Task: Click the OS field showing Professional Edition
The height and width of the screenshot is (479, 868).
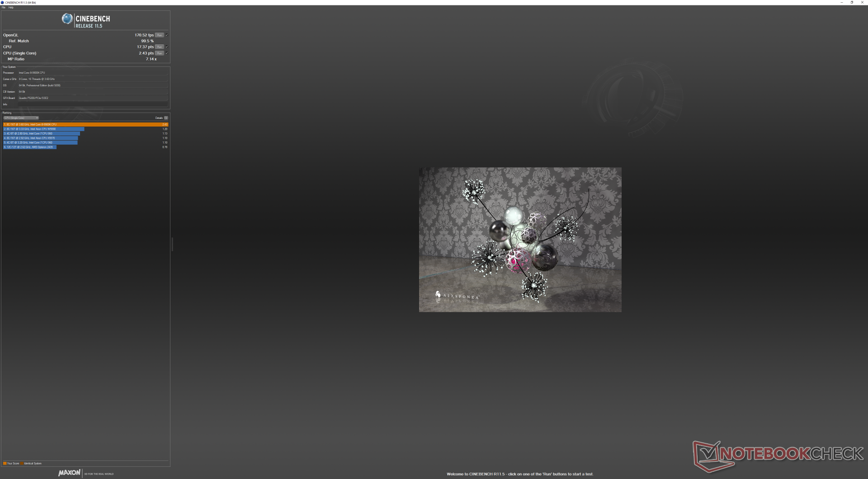Action: [93, 85]
